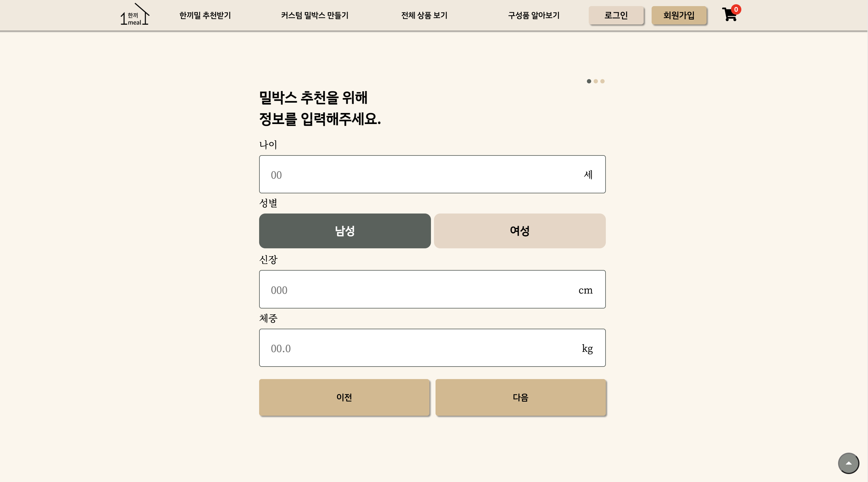Select the first step indicator dot
Viewport: 868px width, 482px height.
point(589,81)
